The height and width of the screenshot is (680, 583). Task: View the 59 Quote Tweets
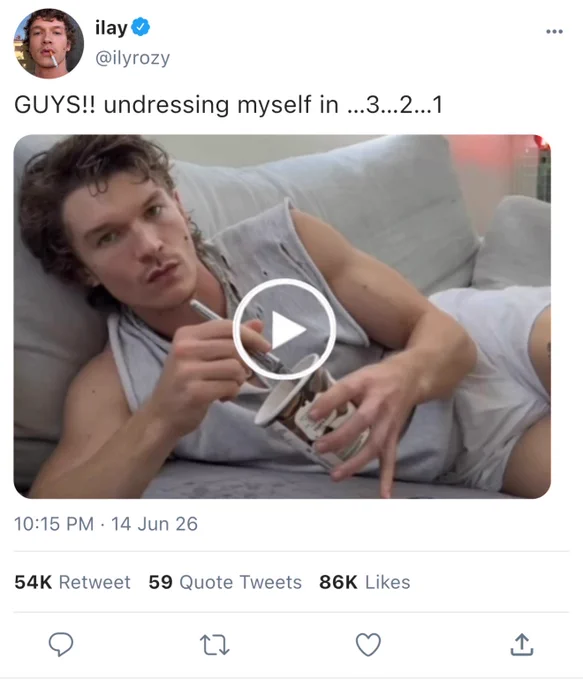coord(225,582)
